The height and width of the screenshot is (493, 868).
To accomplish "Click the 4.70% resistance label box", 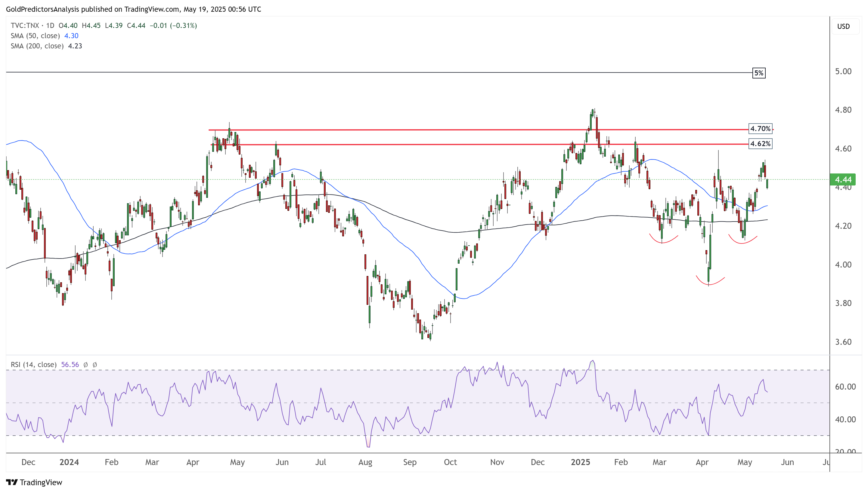I will click(x=760, y=129).
